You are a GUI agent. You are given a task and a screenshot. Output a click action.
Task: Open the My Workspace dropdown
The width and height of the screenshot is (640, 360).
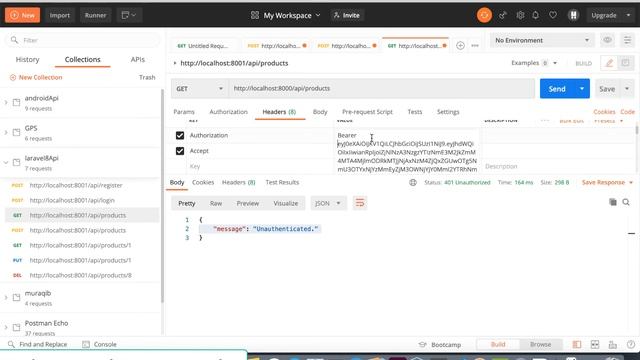[285, 15]
